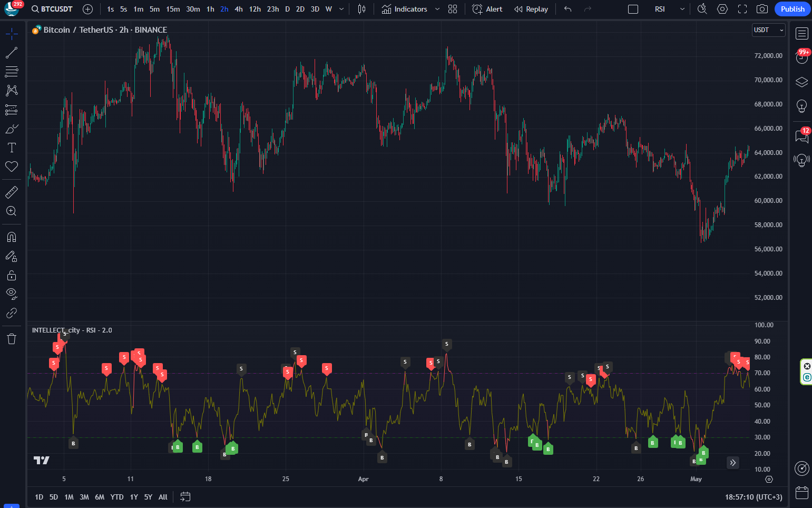Open the watchlist panel icon
812x508 pixels.
click(x=801, y=34)
